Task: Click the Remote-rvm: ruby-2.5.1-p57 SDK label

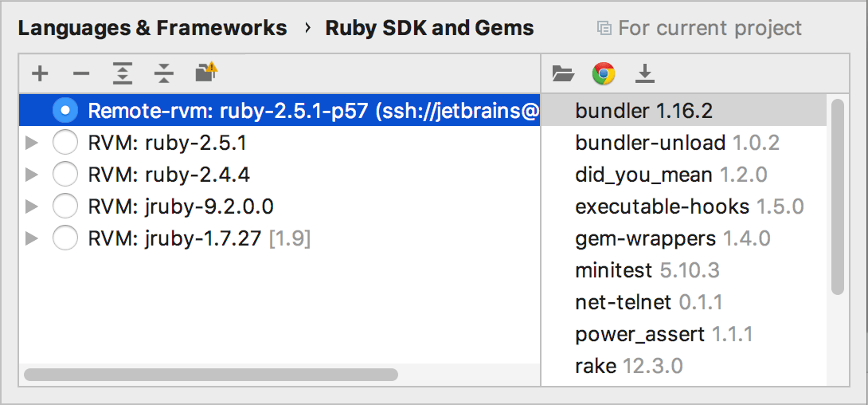Action: point(313,112)
